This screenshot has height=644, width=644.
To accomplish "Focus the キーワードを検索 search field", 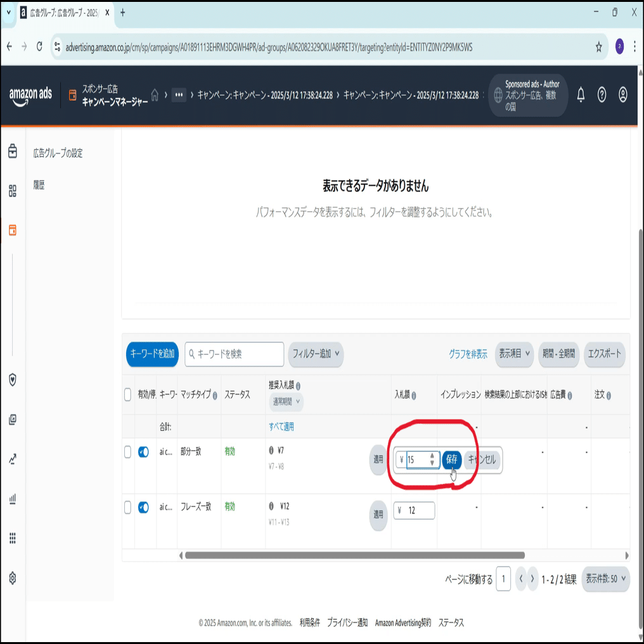I will pos(234,354).
